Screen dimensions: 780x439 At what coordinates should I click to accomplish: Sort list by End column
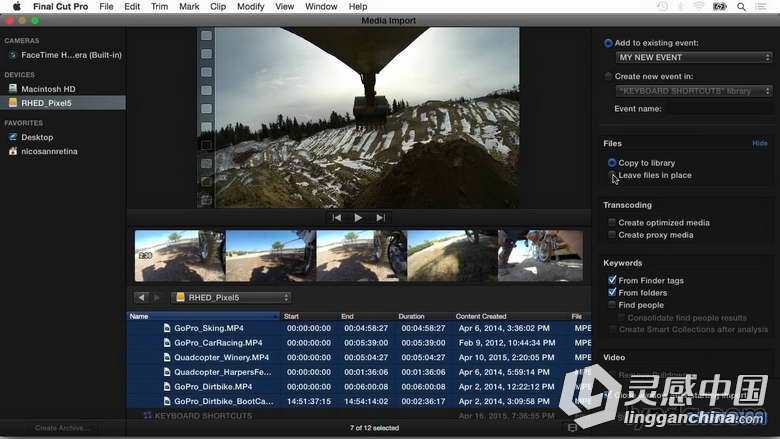[367, 316]
